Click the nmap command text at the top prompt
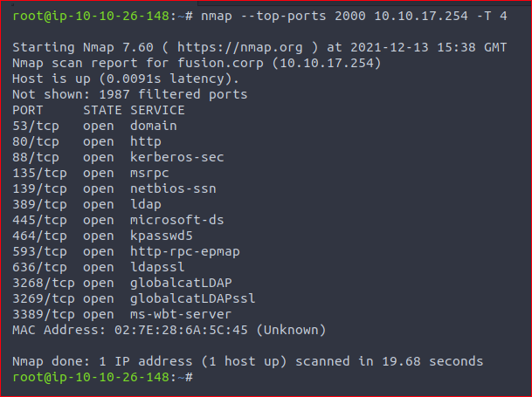Viewport: 532px width, 397px height. pyautogui.click(x=354, y=17)
